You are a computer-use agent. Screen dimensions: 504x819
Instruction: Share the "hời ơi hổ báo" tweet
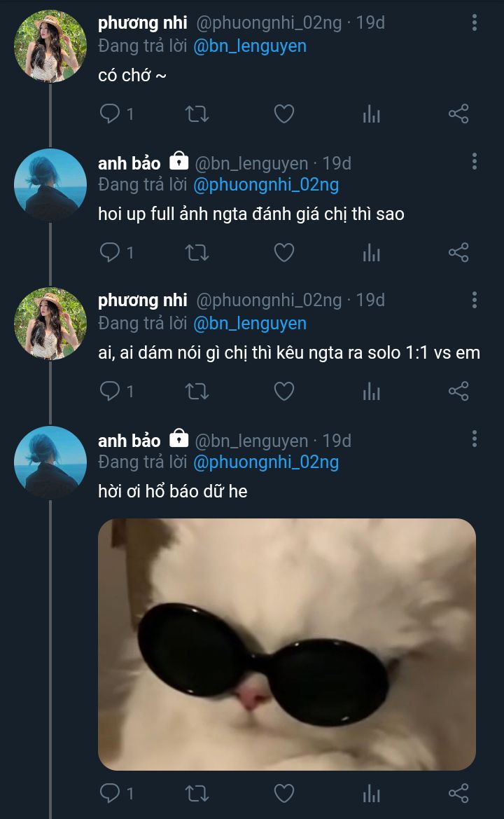click(x=458, y=793)
